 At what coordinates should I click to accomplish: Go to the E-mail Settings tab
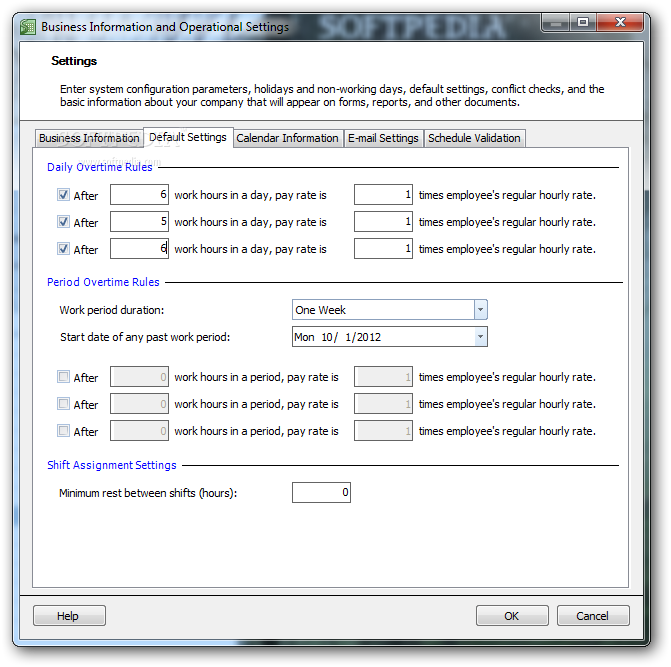[383, 138]
